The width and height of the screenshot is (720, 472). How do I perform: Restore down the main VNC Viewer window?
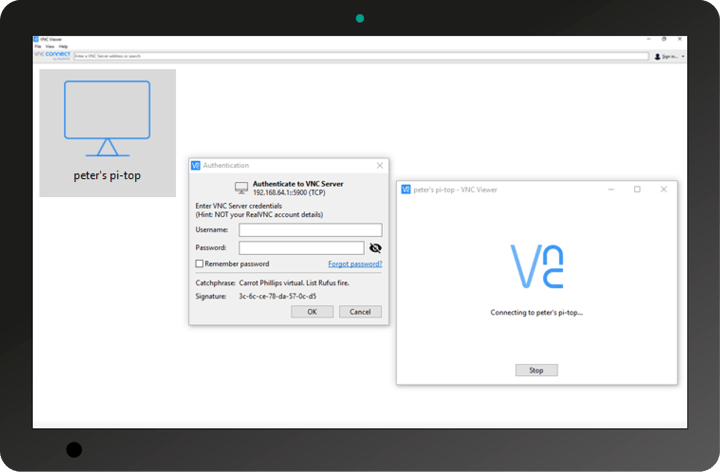point(664,39)
